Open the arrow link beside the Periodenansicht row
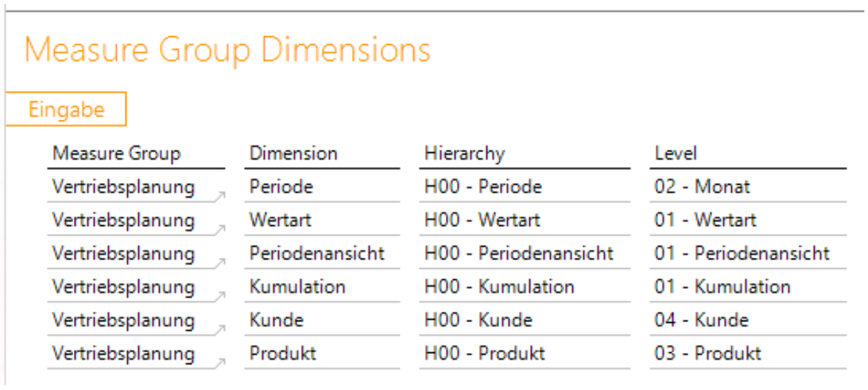The height and width of the screenshot is (390, 868). 220,262
